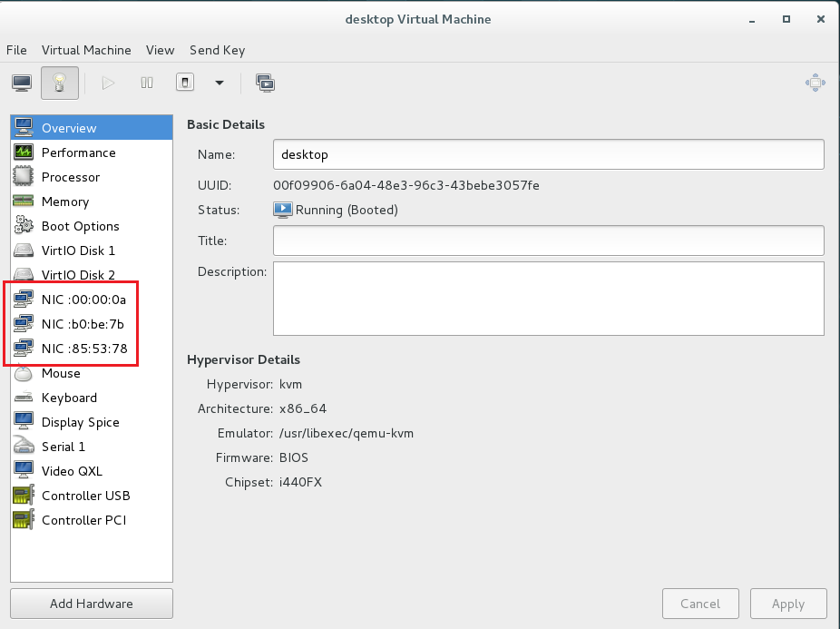
Task: Select NIC :b0:be:7b label text
Action: 83,324
